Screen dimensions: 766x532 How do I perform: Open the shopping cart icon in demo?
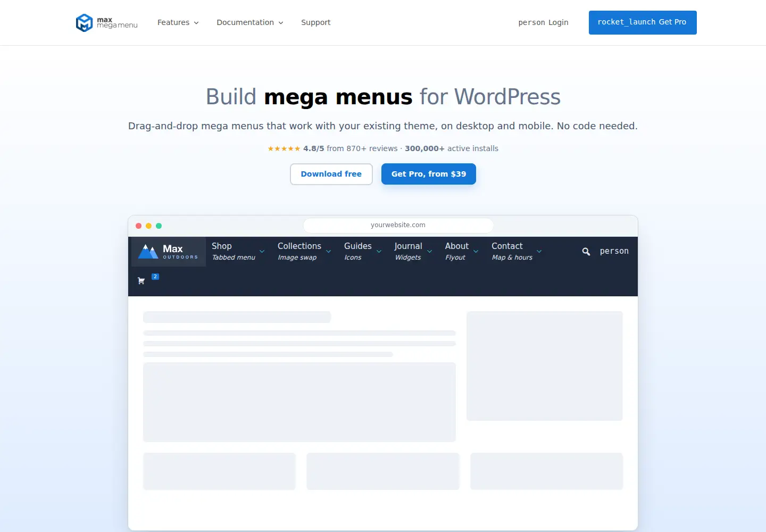[141, 281]
